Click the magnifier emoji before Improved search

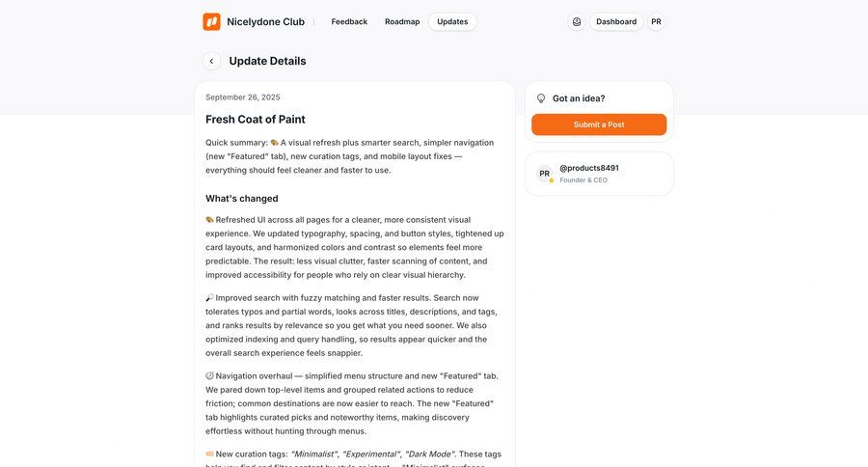click(x=210, y=298)
